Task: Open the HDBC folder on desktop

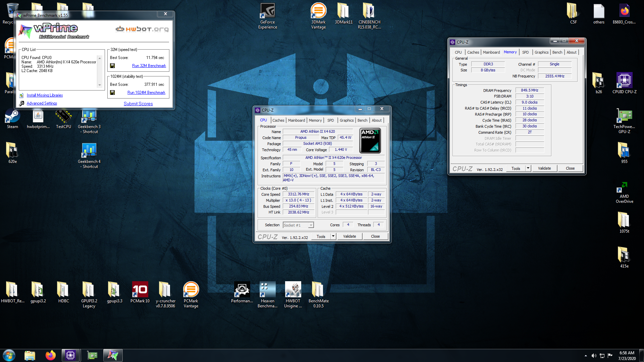Action: click(x=63, y=292)
